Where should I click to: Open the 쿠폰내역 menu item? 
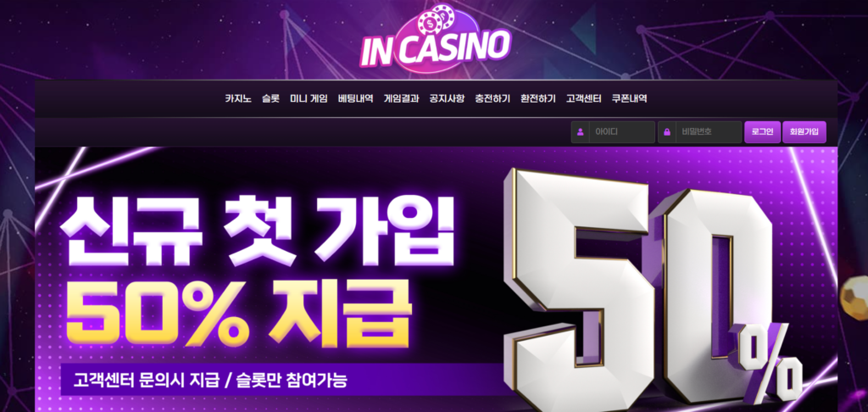pos(629,98)
